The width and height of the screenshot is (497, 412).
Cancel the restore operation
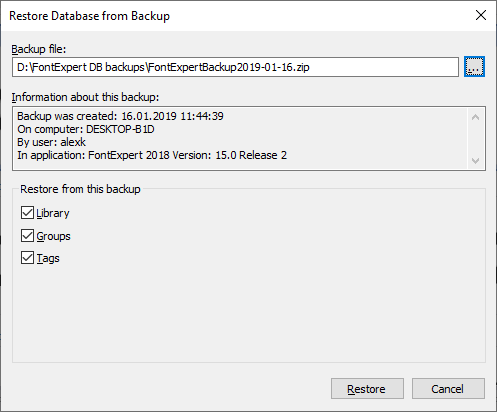(x=448, y=389)
